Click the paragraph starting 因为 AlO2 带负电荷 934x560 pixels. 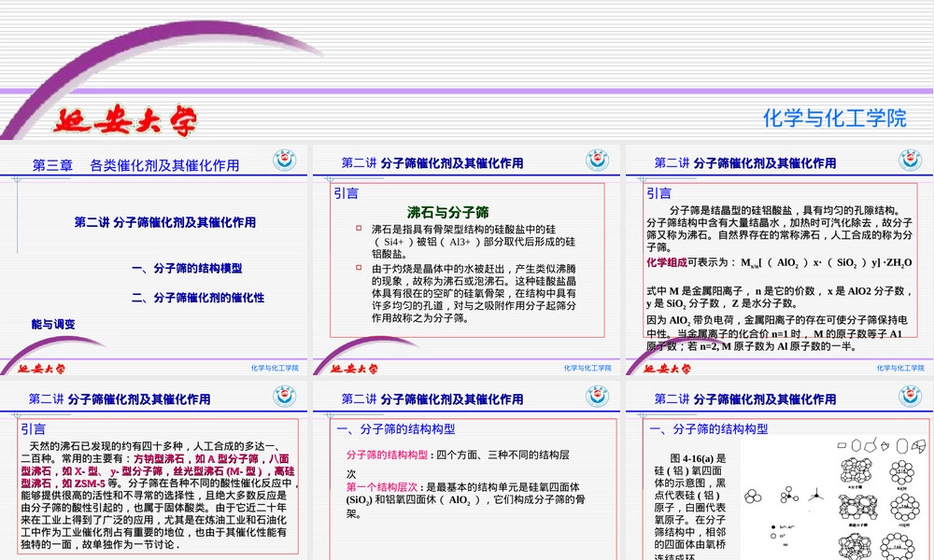(777, 333)
